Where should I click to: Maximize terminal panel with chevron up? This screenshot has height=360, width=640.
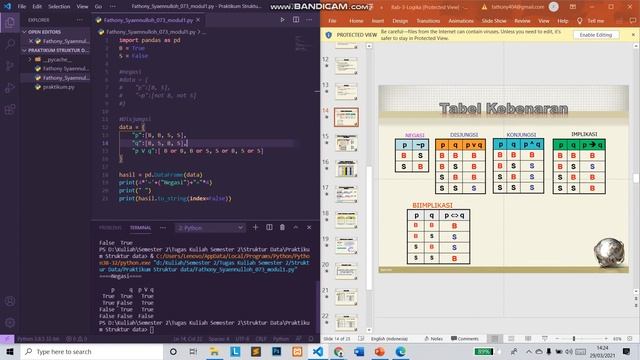click(296, 227)
